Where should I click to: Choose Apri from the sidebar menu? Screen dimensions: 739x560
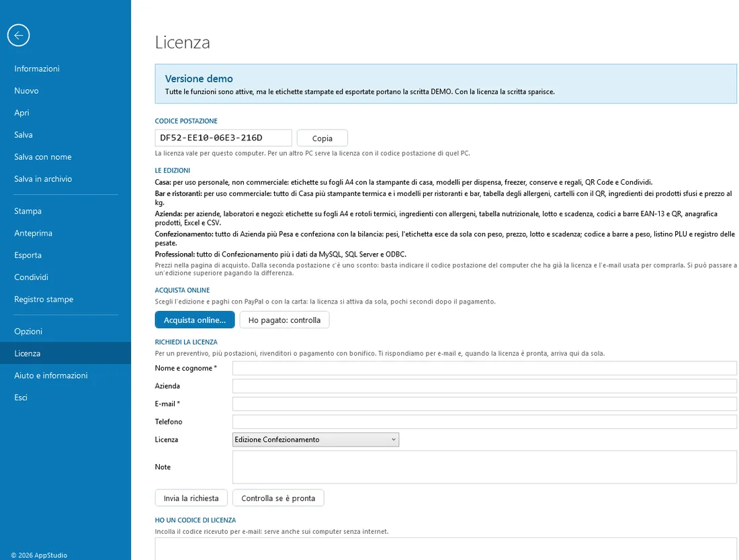click(x=66, y=113)
